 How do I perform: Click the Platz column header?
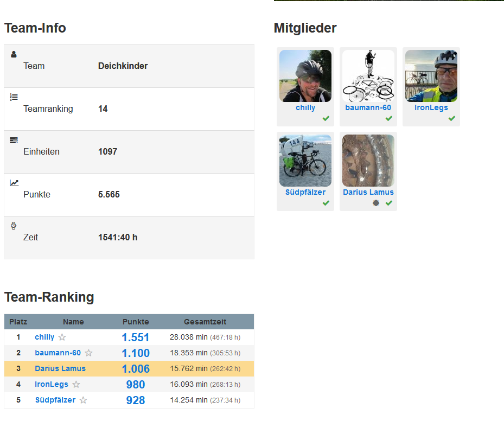click(x=18, y=322)
